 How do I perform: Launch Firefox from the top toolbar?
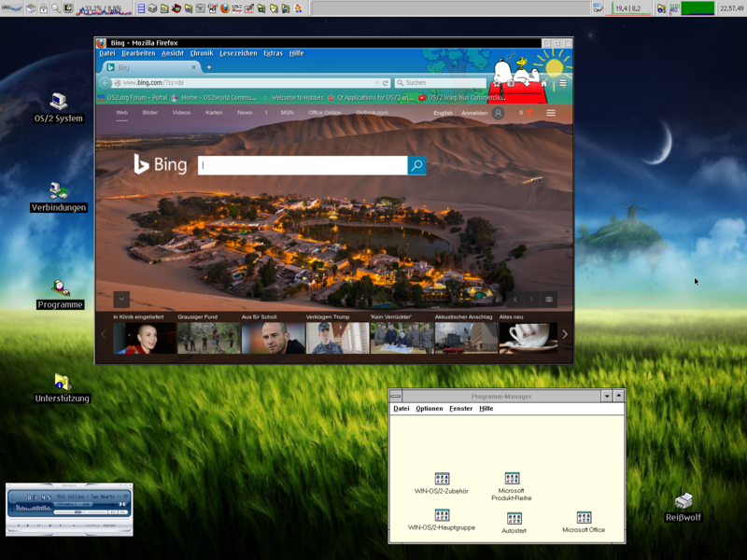click(224, 8)
